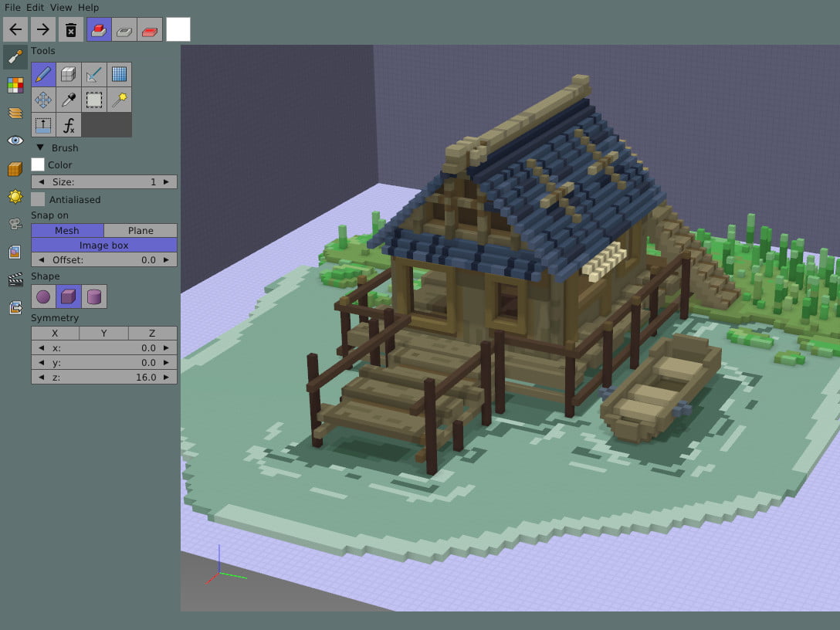Switch to the Laser tool
The height and width of the screenshot is (630, 840).
point(93,73)
